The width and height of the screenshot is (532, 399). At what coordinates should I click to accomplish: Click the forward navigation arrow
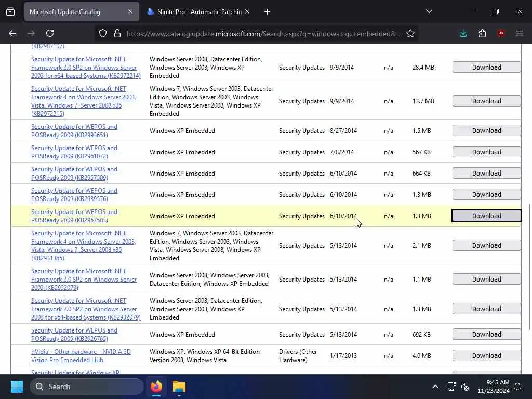coord(31,33)
